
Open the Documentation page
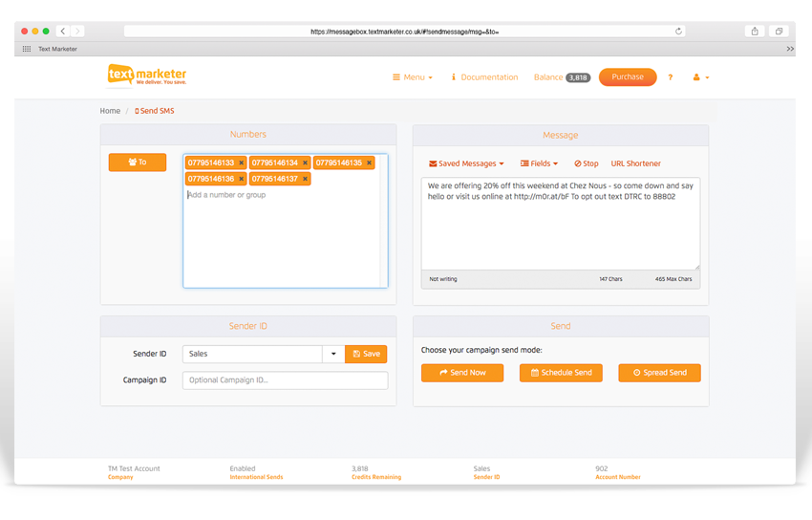pyautogui.click(x=484, y=77)
